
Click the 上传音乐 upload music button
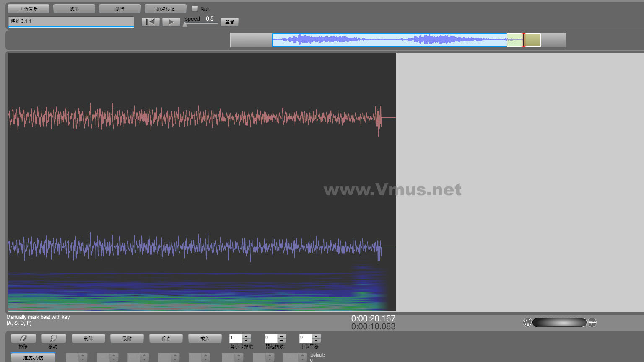pos(29,8)
